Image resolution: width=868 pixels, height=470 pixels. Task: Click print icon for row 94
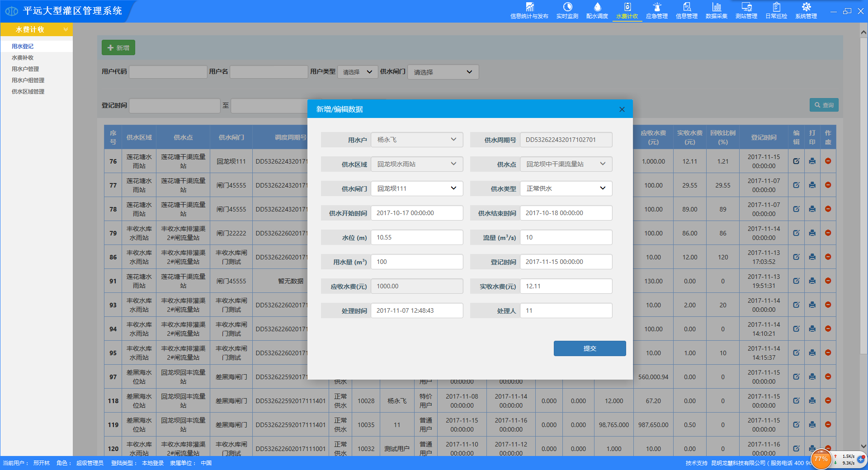tap(812, 329)
